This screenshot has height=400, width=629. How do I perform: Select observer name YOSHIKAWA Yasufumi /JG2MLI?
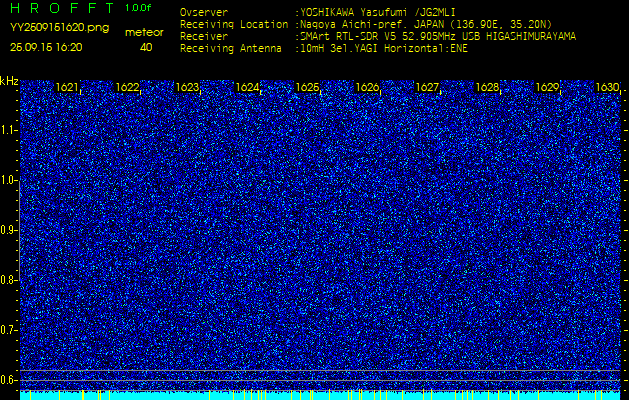(x=378, y=12)
